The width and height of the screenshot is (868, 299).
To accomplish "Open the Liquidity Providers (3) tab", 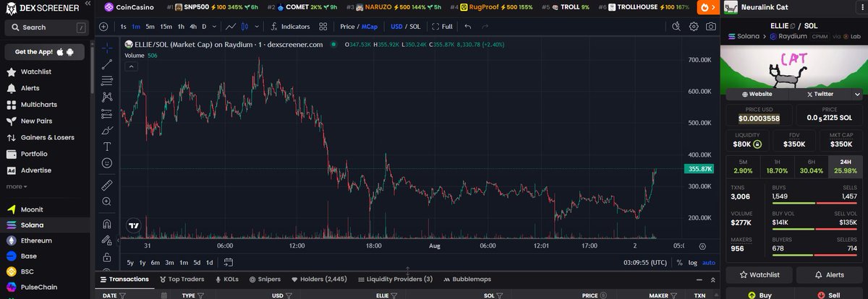I will 394,279.
